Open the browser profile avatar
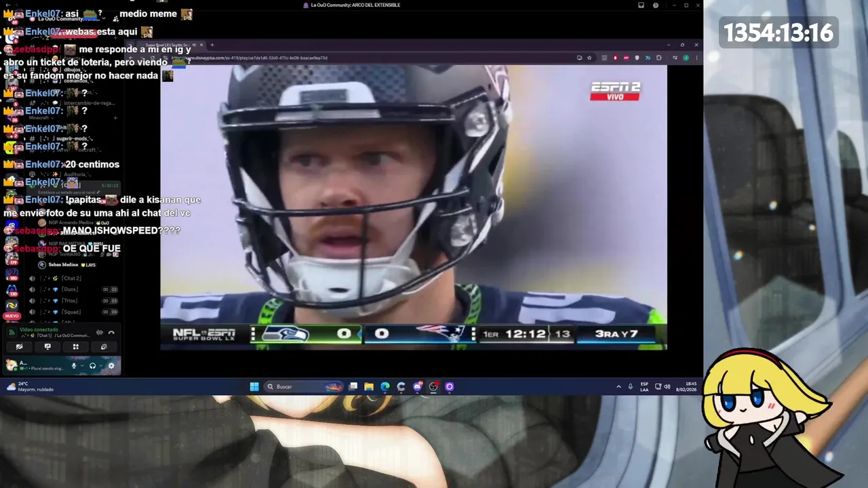 point(686,58)
